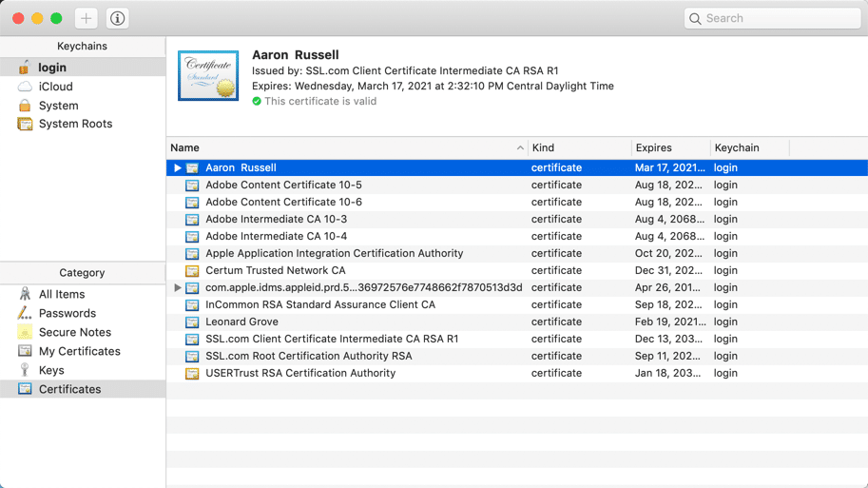
Task: Sort certificates by Expires column
Action: pos(669,148)
